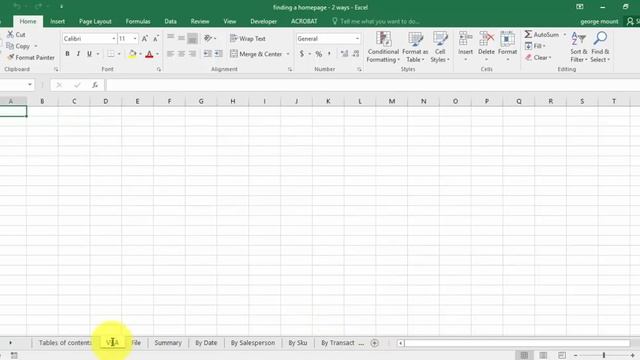The image size is (640, 360).
Task: Toggle Wrap Text
Action: 248,38
